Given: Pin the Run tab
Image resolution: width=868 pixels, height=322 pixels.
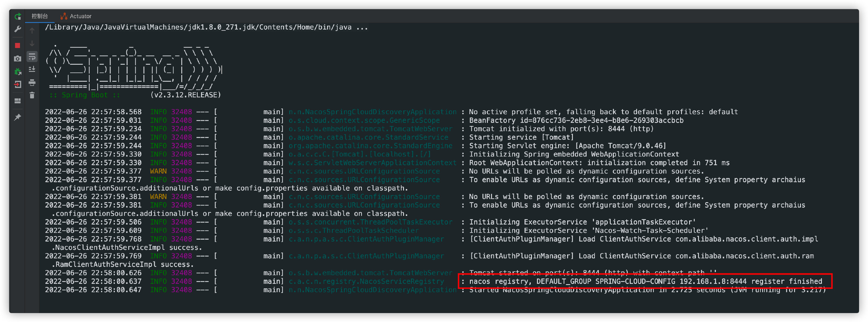Looking at the screenshot, I should (18, 117).
